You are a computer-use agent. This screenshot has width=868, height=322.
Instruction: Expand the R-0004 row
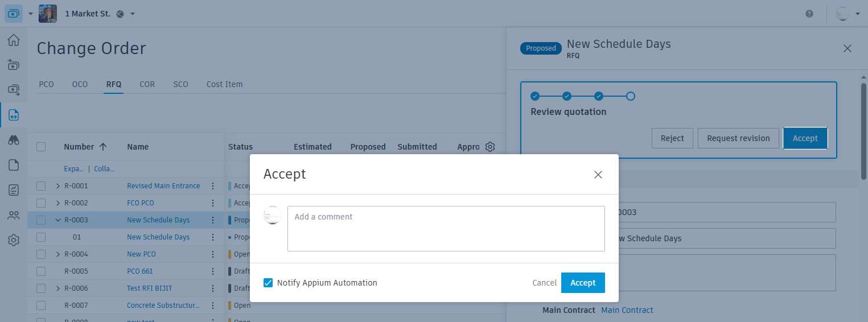[x=57, y=254]
